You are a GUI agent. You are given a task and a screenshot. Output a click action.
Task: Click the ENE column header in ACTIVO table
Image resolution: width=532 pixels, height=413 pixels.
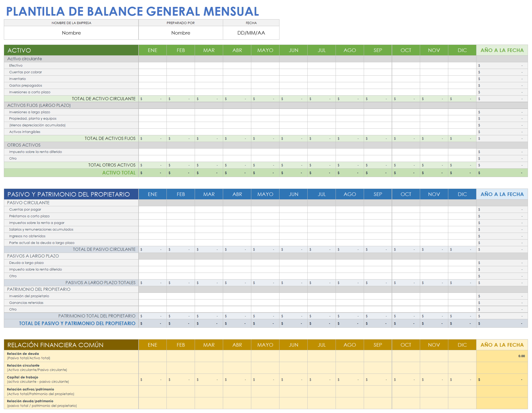coord(153,50)
